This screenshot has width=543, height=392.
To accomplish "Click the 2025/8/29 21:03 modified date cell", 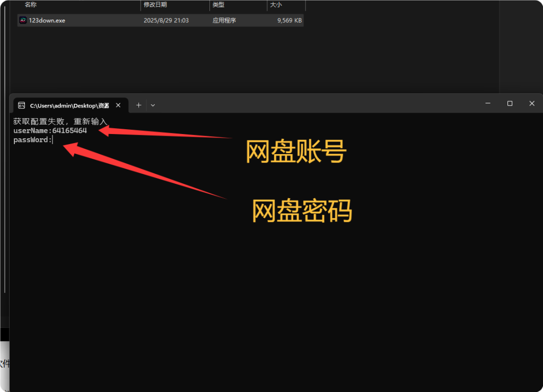I will [166, 21].
